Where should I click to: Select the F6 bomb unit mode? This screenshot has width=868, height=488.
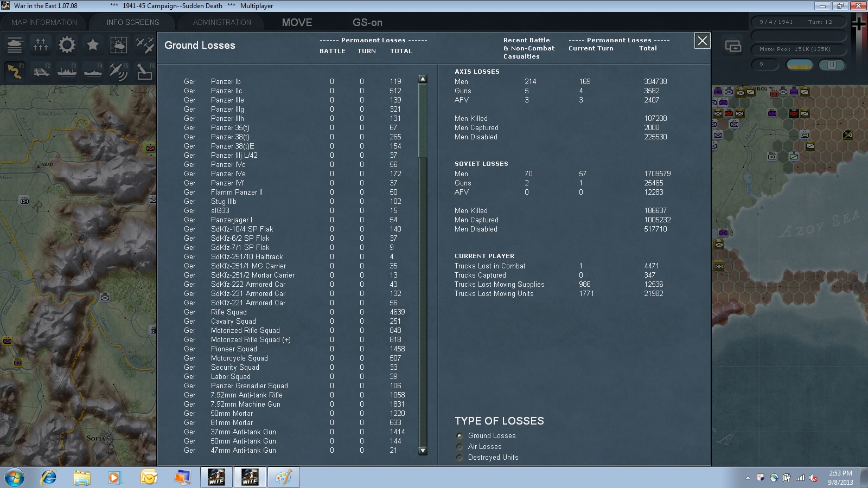point(145,72)
